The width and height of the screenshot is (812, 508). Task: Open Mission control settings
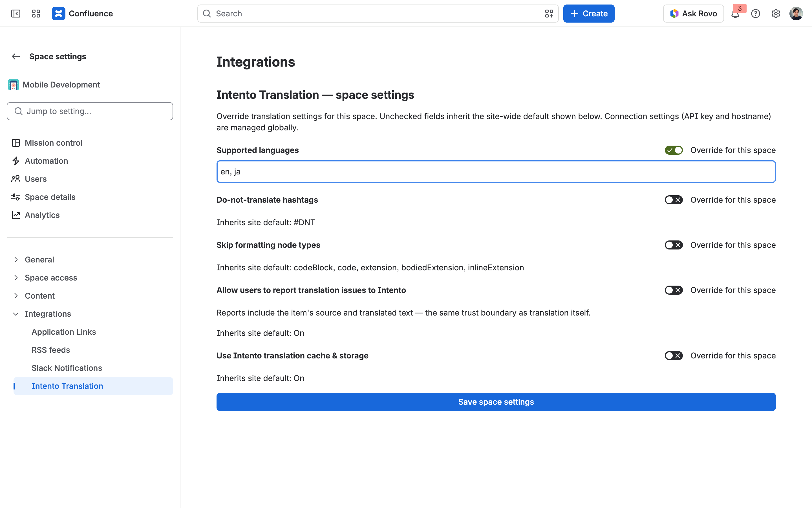(x=90, y=143)
